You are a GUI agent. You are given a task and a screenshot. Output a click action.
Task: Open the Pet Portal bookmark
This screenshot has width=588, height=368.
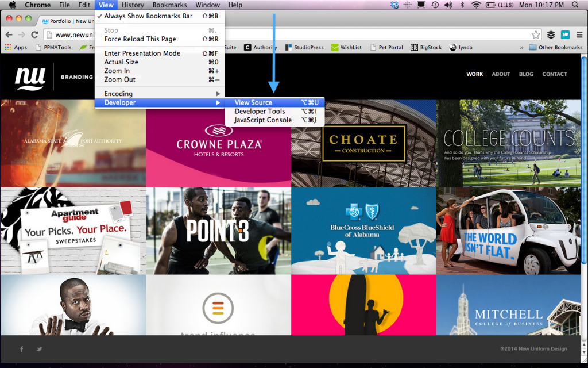tap(386, 47)
